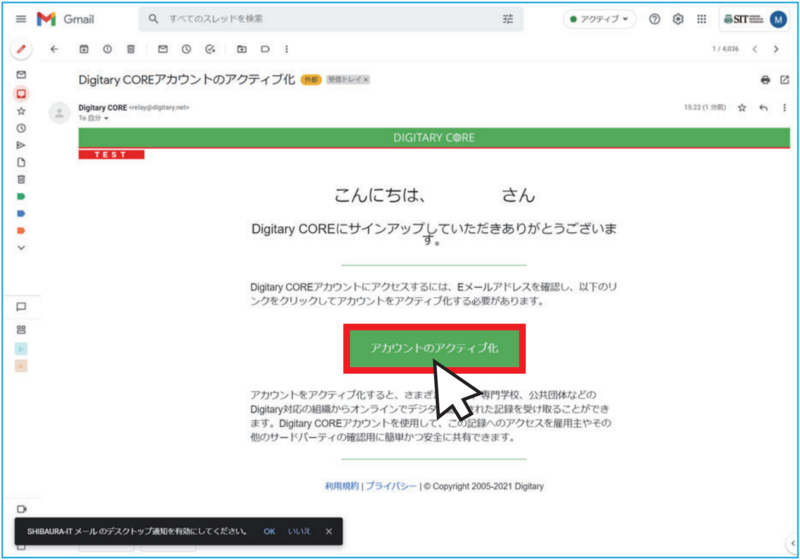Screen dimensions: 800x560
Task: Delete the email using trash icon
Action: coord(131,49)
